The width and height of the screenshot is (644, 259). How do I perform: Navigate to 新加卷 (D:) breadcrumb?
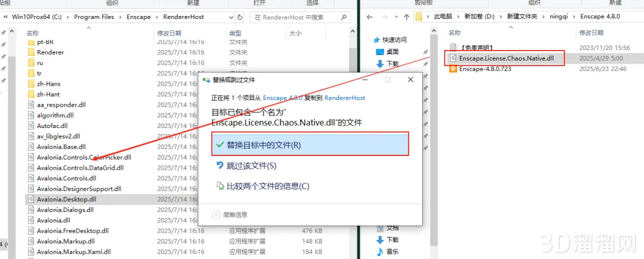pyautogui.click(x=479, y=17)
